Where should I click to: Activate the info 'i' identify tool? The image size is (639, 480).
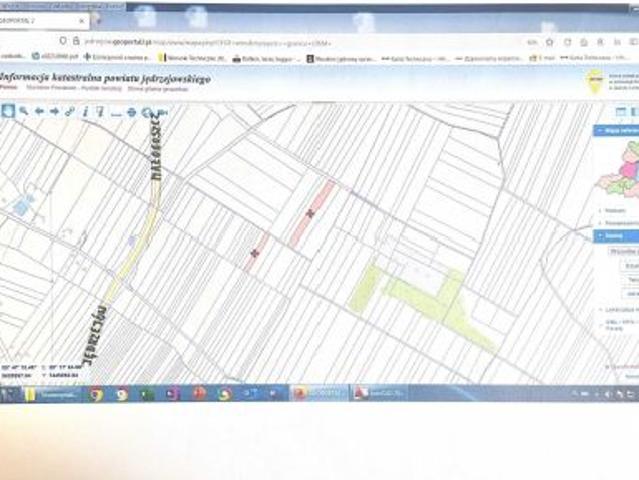coord(85,111)
